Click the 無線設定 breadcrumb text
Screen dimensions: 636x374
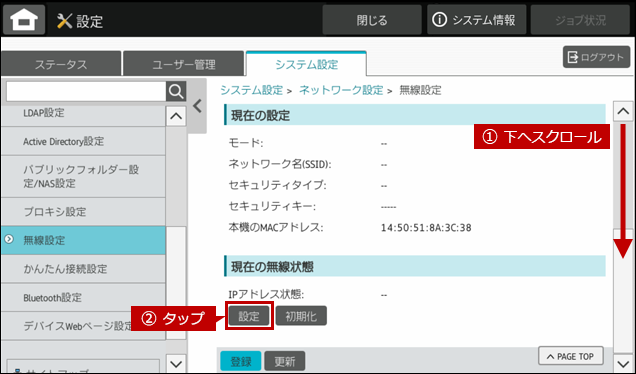pyautogui.click(x=420, y=90)
